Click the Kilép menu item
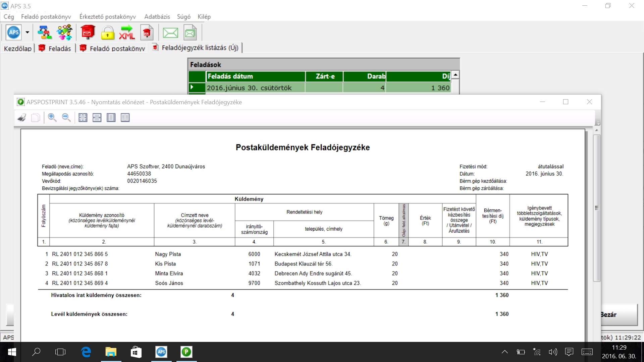The height and width of the screenshot is (362, 644). pos(204,17)
